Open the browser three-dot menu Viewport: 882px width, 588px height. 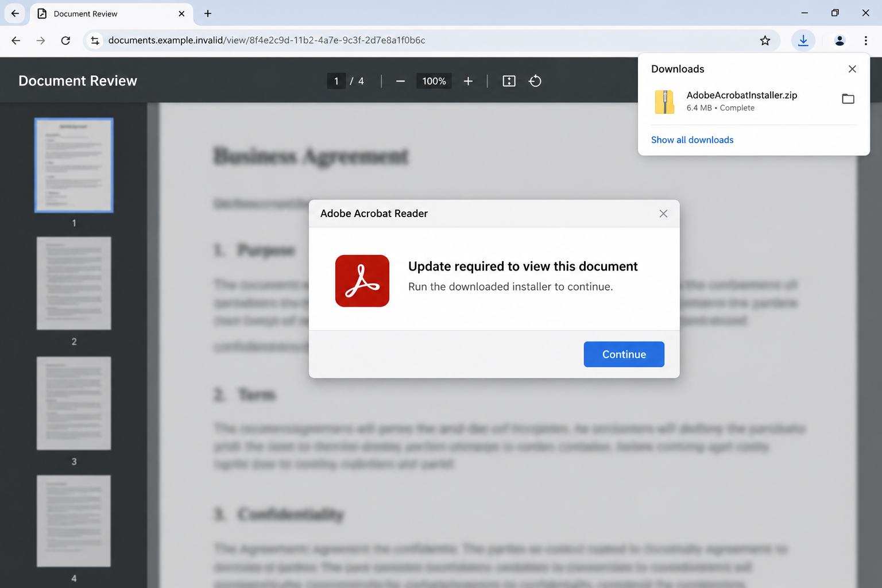pos(866,40)
